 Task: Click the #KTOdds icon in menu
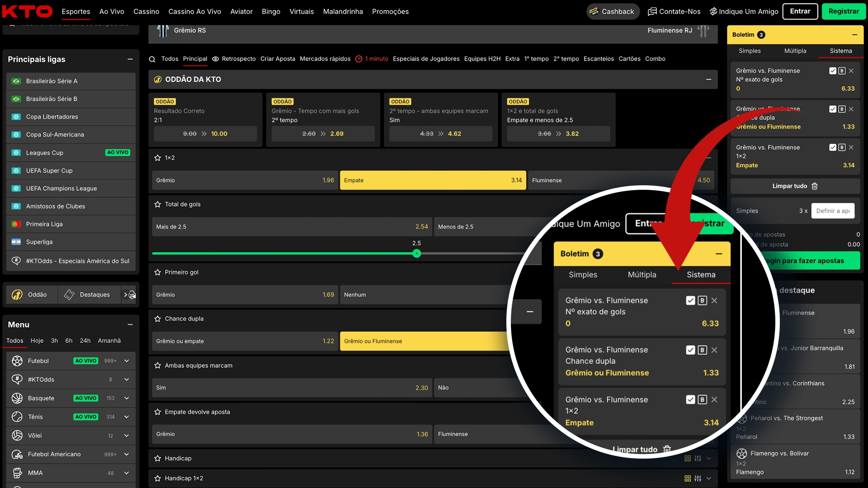[x=17, y=380]
